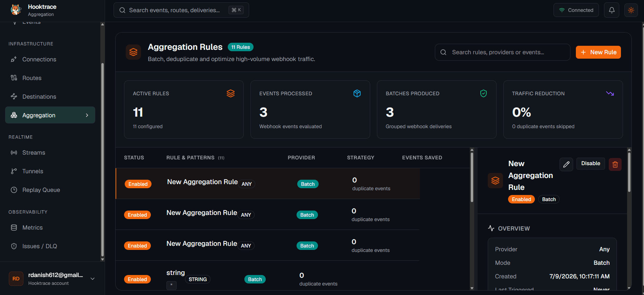Click the Tunnels branch icon
The image size is (644, 295).
(x=14, y=171)
